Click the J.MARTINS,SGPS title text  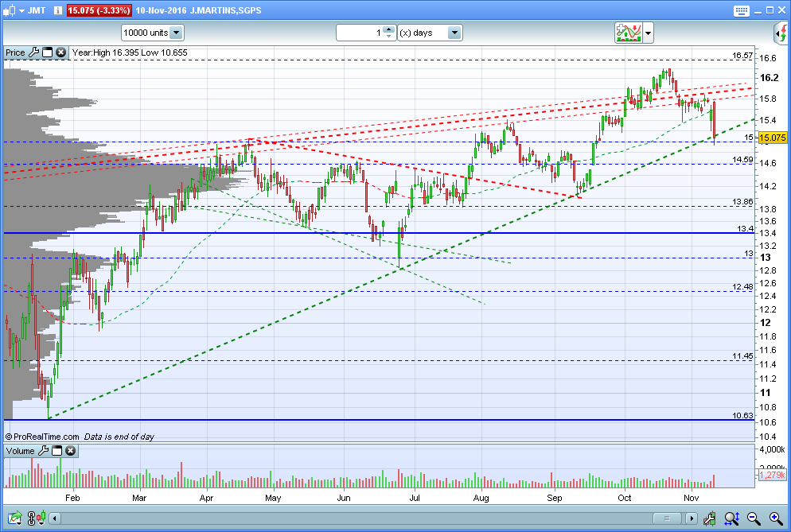225,10
